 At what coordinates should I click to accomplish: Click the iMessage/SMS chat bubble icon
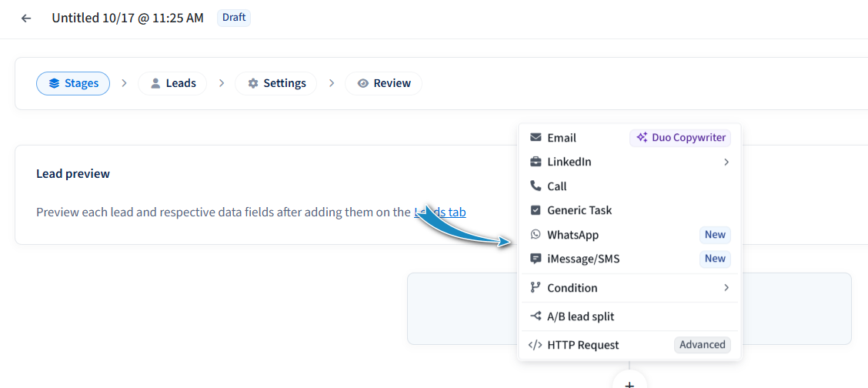[536, 259]
